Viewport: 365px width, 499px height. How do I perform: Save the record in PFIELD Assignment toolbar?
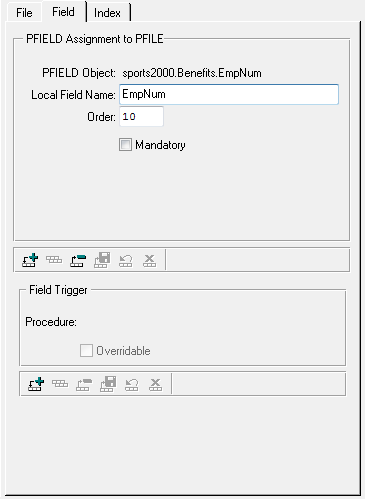tap(102, 260)
